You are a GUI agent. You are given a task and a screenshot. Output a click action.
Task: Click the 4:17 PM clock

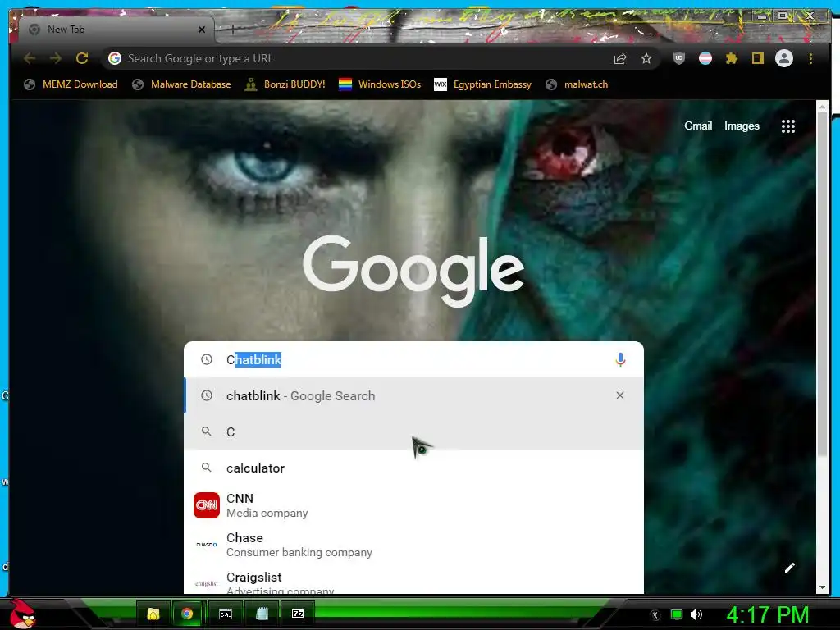tap(768, 614)
